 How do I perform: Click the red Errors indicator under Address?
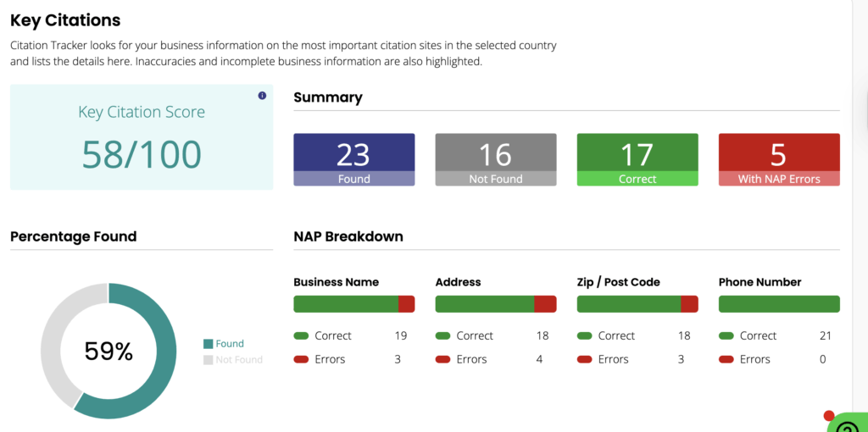pyautogui.click(x=443, y=359)
